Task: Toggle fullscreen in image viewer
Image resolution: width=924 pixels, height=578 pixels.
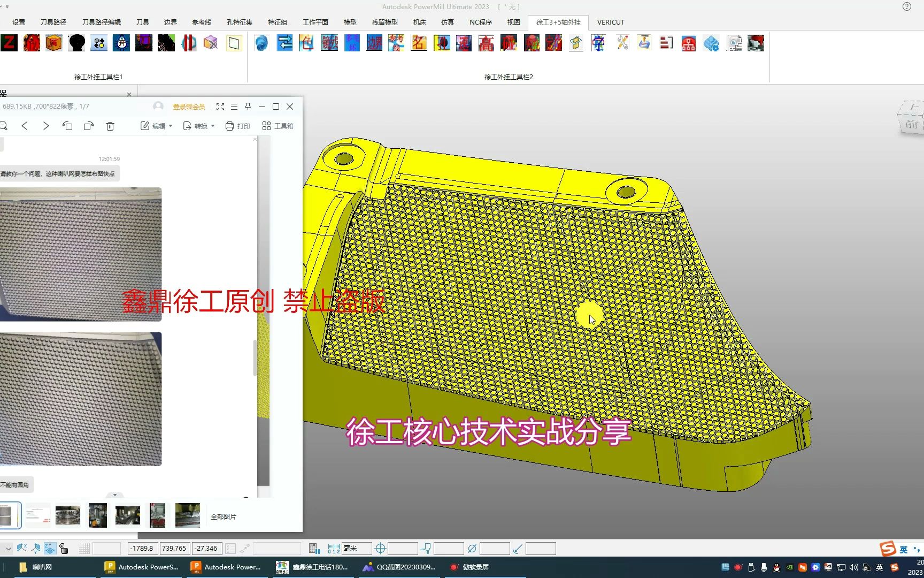Action: (x=220, y=107)
